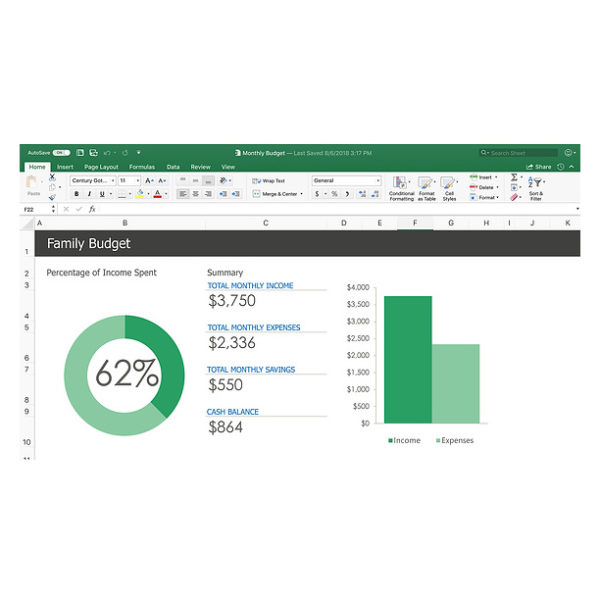Viewport: 600px width, 600px height.
Task: Apply percent style to cell
Action: click(334, 194)
